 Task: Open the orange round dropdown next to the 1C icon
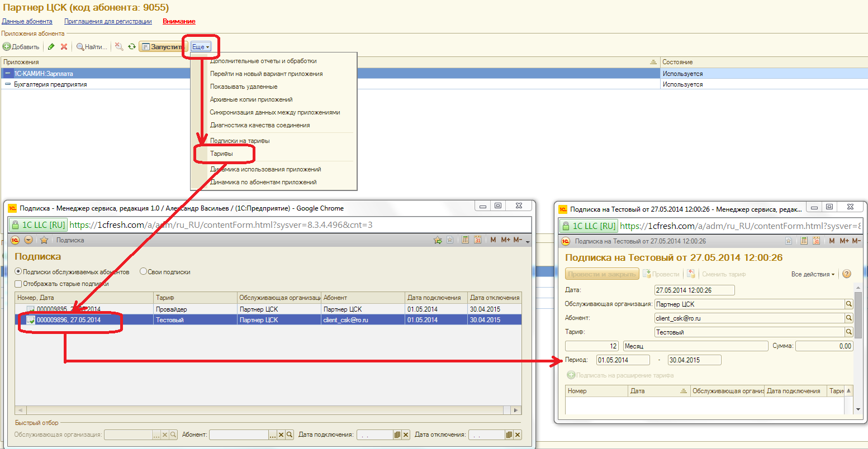click(29, 240)
